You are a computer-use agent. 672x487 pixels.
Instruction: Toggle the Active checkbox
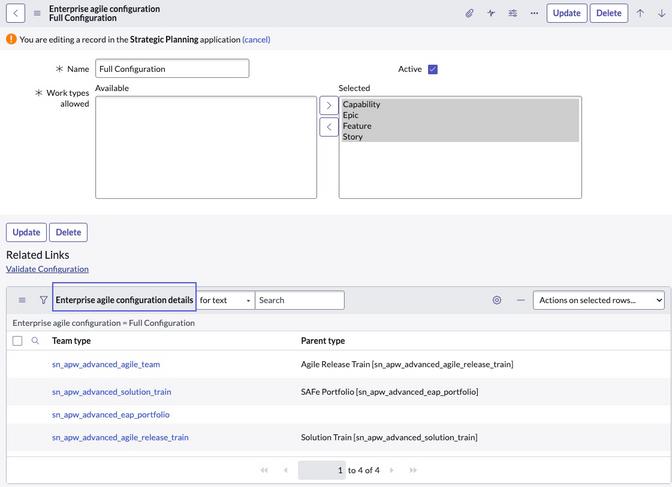(433, 69)
